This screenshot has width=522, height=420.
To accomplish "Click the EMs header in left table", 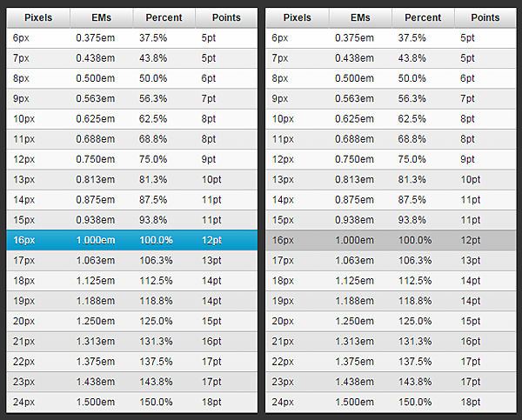I will coord(102,17).
